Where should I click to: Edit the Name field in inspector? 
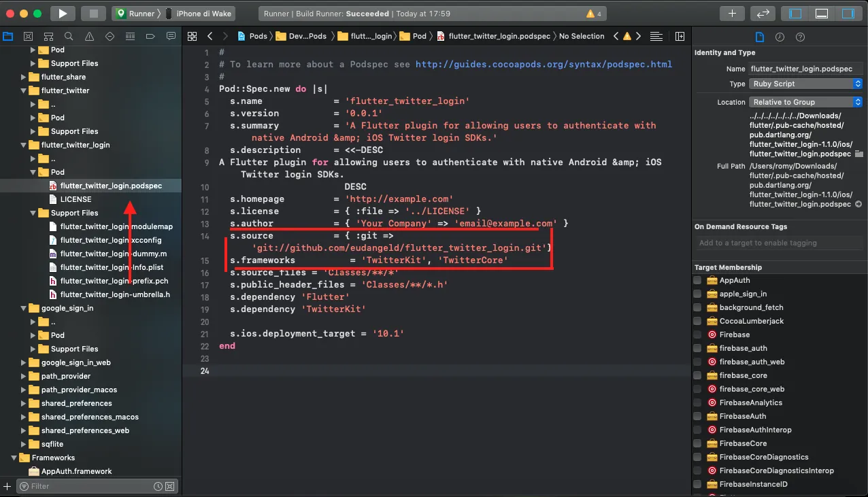tap(805, 69)
